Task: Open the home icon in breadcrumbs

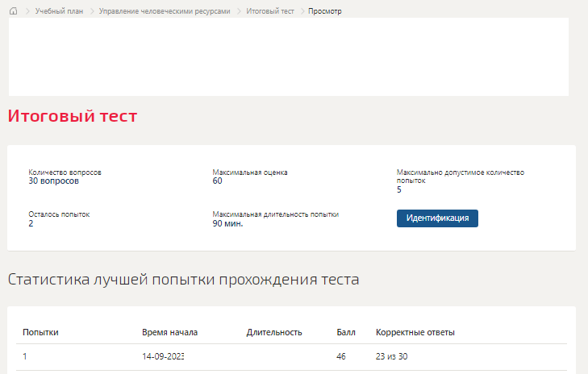Action: pyautogui.click(x=14, y=10)
